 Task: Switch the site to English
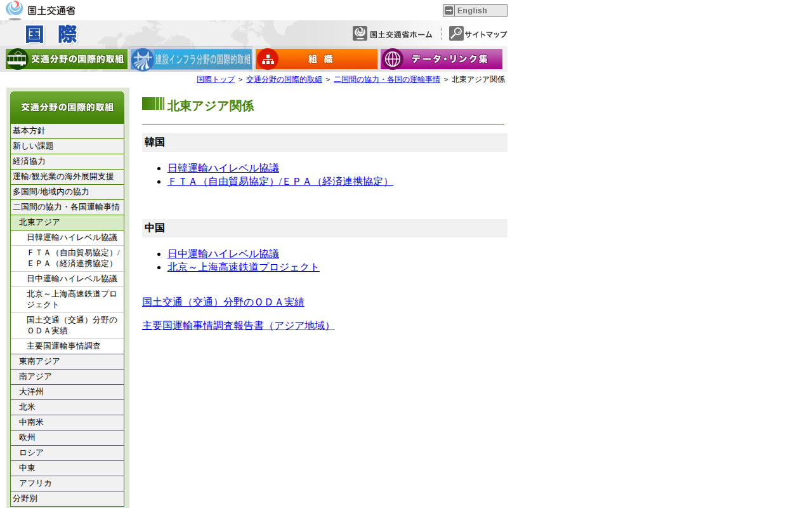(475, 10)
